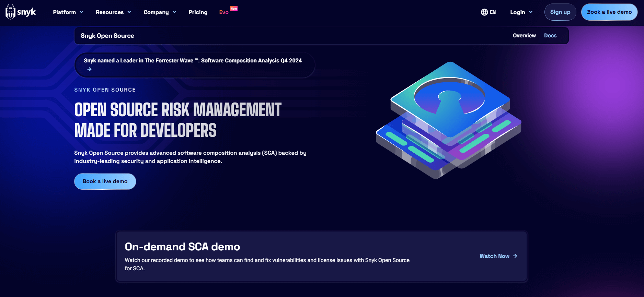Open the Platform navigation menu
This screenshot has height=297, width=644.
68,12
